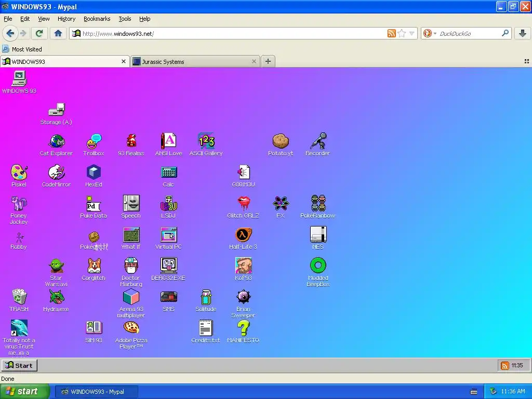Screen dimensions: 532x399
Task: Open CodeMirror editor icon
Action: coord(56,172)
